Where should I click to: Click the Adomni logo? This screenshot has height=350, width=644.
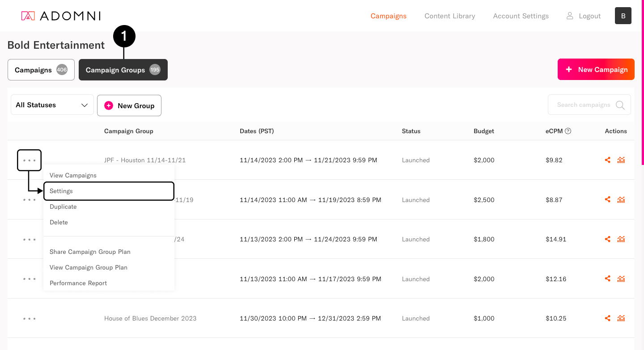(61, 16)
